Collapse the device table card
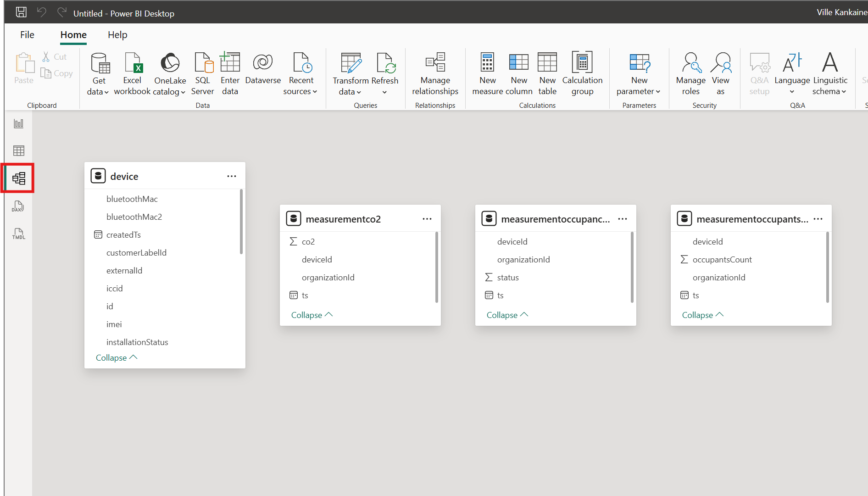This screenshot has height=496, width=868. coord(117,358)
